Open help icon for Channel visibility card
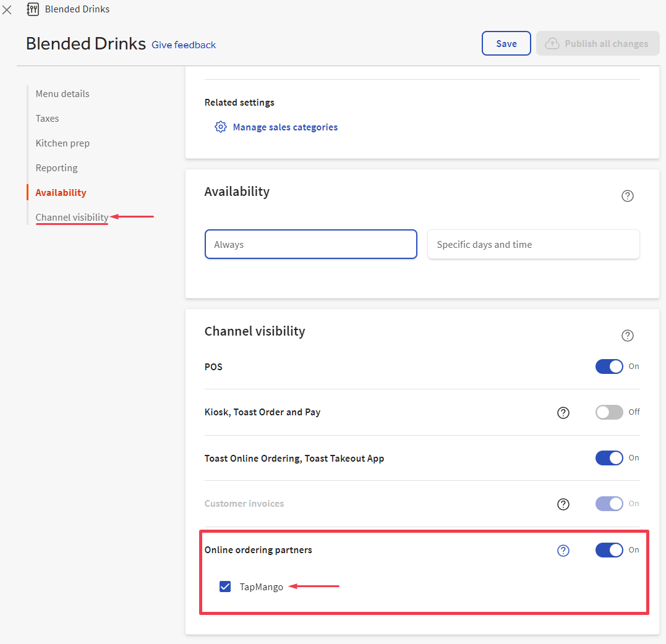Viewport: 666px width, 644px height. click(x=627, y=336)
